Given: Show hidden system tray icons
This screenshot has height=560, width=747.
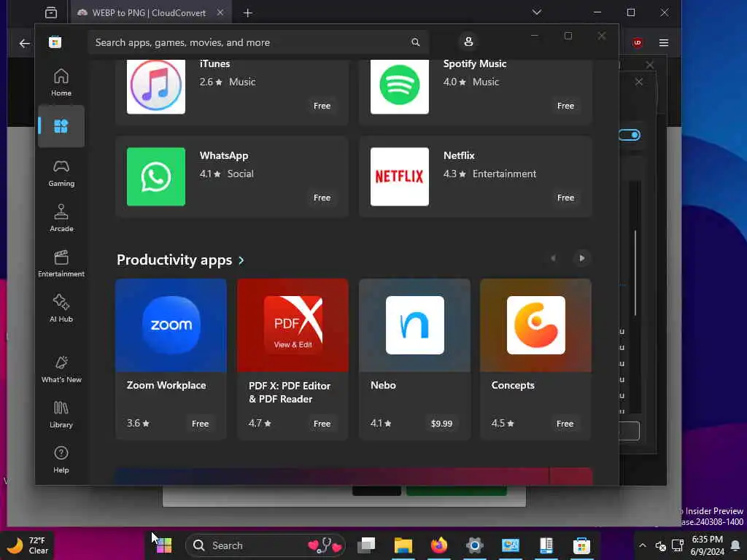Looking at the screenshot, I should click(642, 545).
